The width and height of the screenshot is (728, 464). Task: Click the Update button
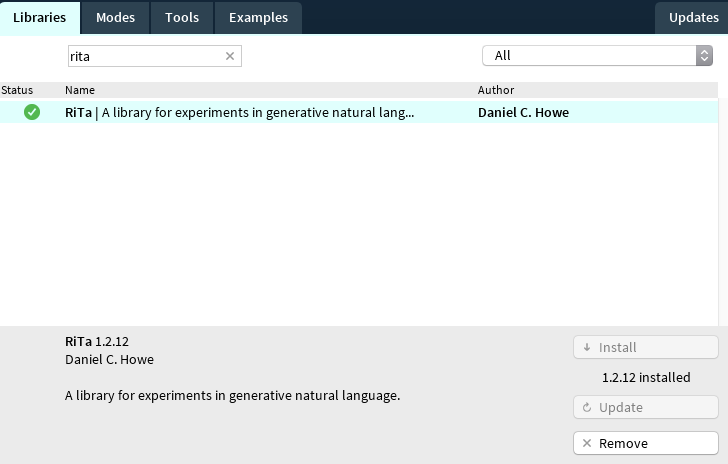[646, 407]
